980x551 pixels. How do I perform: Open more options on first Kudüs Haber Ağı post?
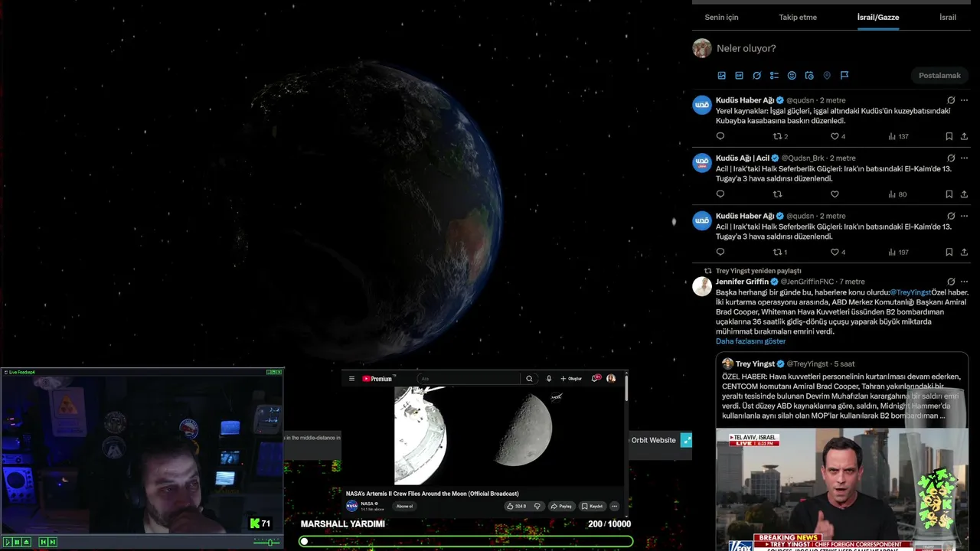[964, 100]
